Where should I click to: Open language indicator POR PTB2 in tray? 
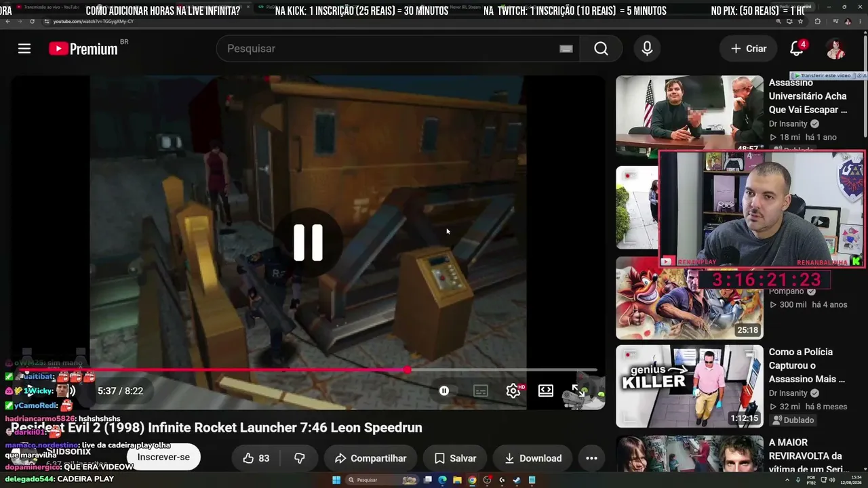click(811, 480)
